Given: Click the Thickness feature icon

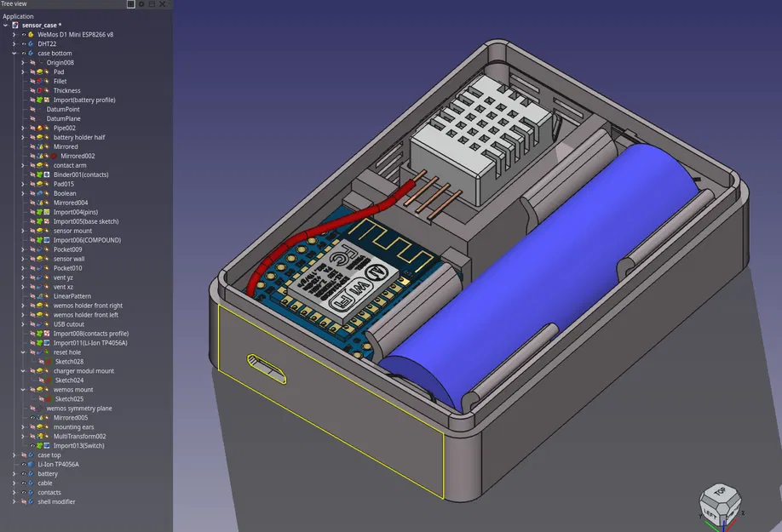Looking at the screenshot, I should pos(40,91).
